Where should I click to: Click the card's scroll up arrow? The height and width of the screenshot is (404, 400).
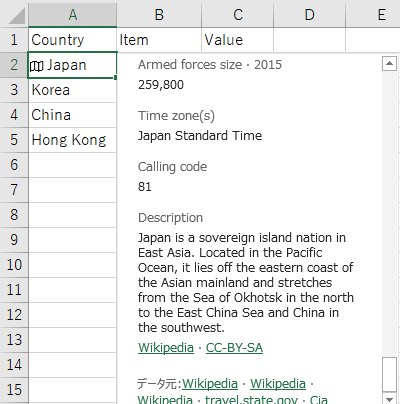(x=389, y=63)
